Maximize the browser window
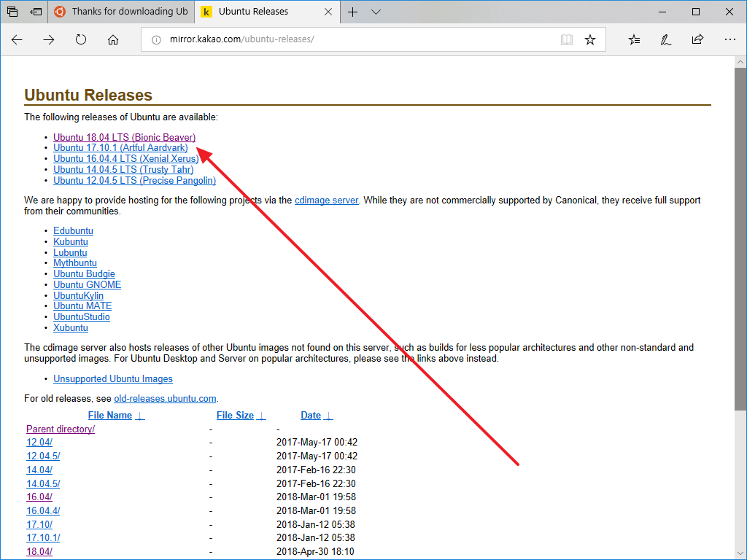This screenshot has width=747, height=560. [695, 12]
